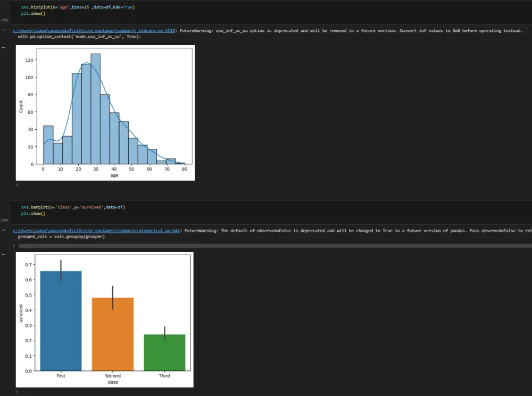
Task: Click the 'Third' tick label in bar chart
Action: tap(164, 376)
